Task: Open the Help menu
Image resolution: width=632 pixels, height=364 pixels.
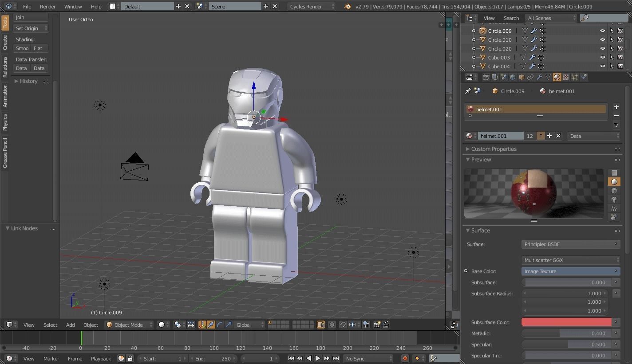Action: pos(96,7)
